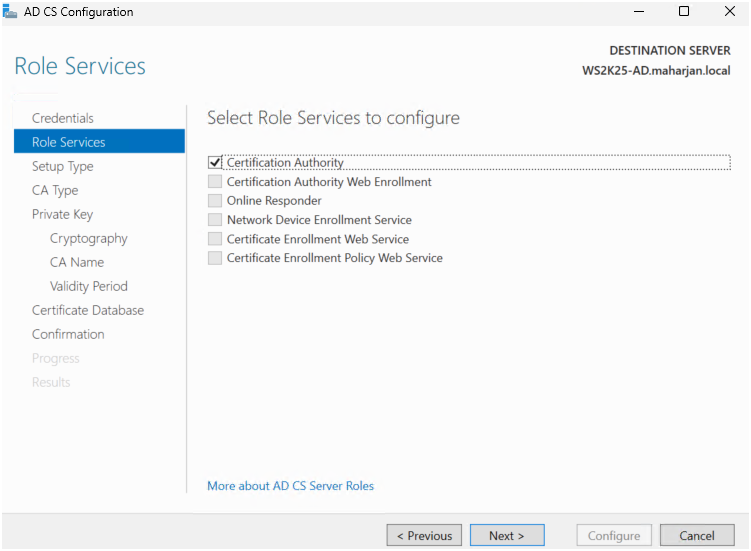
Task: Enable the Online Responder checkbox
Action: [214, 201]
